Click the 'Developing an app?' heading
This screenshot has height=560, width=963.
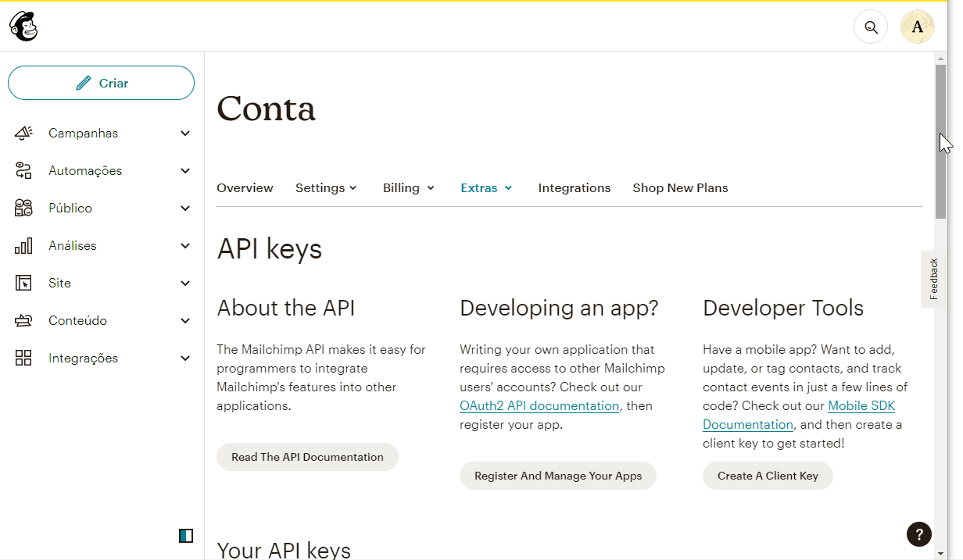[560, 309]
